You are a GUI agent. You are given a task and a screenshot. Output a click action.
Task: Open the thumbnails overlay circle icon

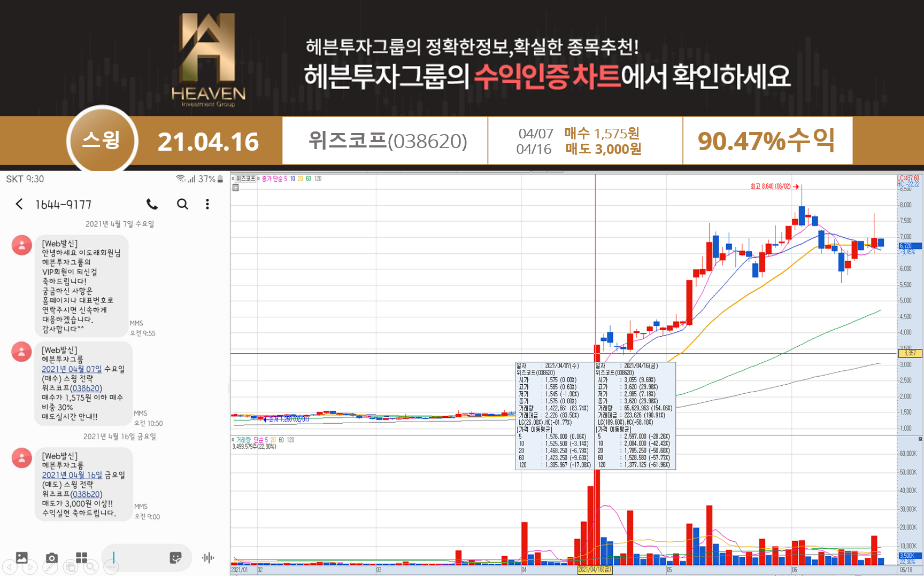coord(71,567)
